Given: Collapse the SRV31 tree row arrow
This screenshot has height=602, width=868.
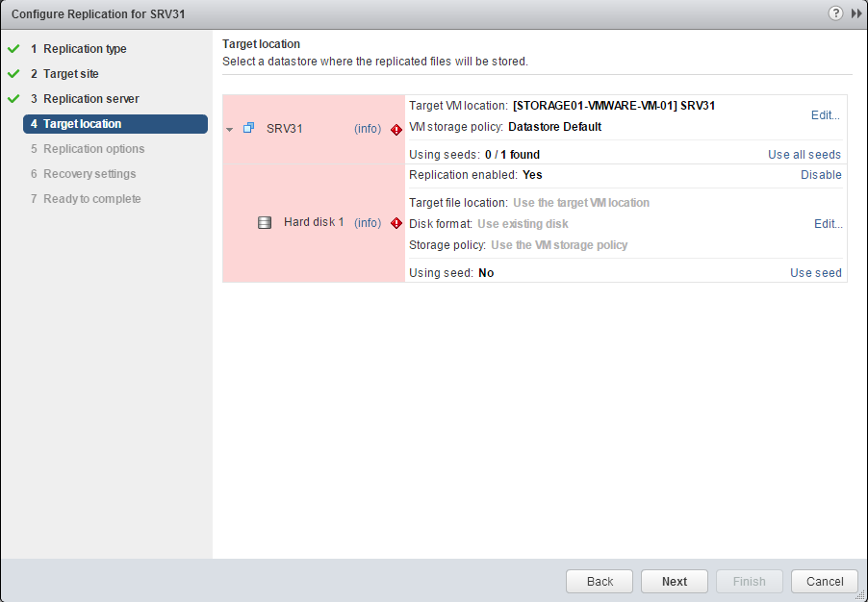Looking at the screenshot, I should tap(230, 129).
